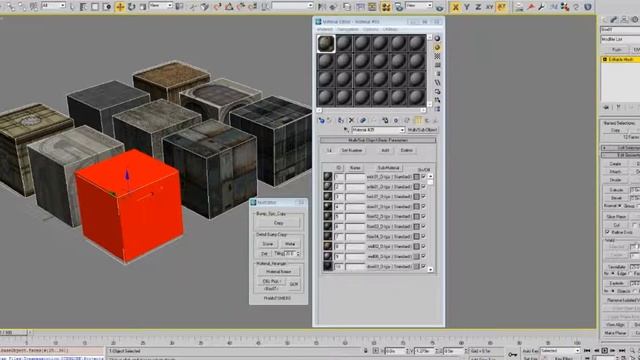640x360 pixels.
Task: Activate the Select and Move tool
Action: [120, 7]
